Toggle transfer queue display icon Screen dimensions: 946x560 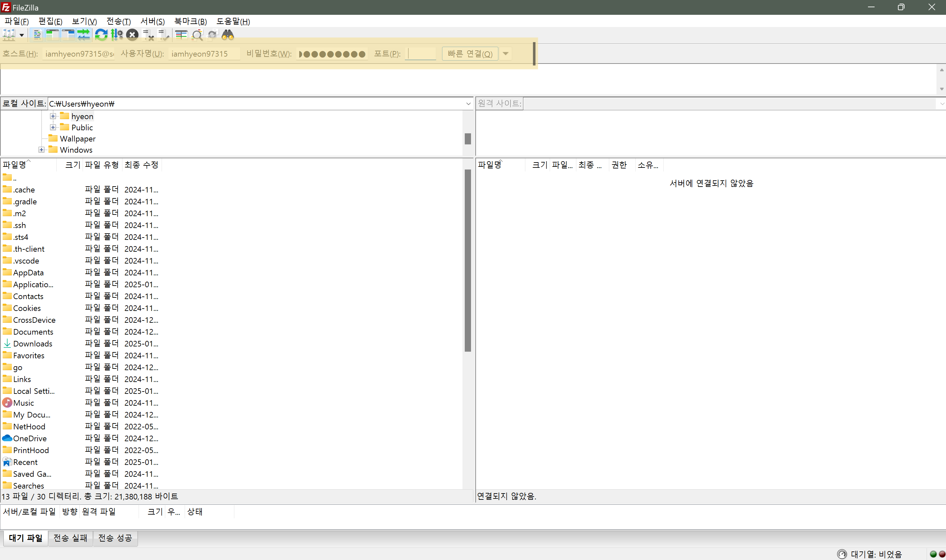click(x=83, y=35)
